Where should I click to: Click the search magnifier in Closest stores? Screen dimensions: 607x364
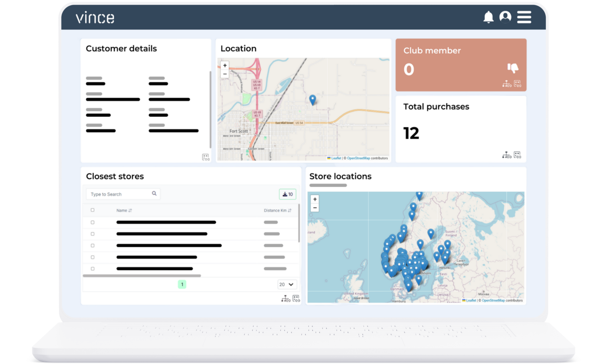(x=154, y=194)
